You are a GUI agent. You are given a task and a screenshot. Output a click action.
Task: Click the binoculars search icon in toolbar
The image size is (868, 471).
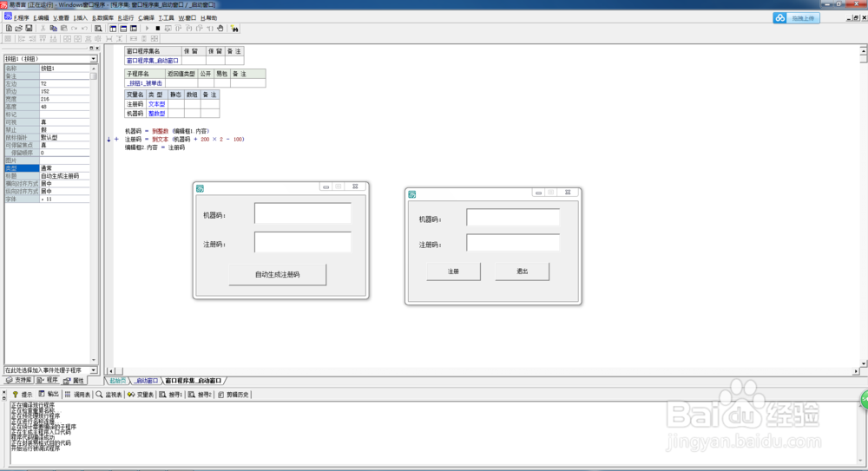tap(234, 29)
